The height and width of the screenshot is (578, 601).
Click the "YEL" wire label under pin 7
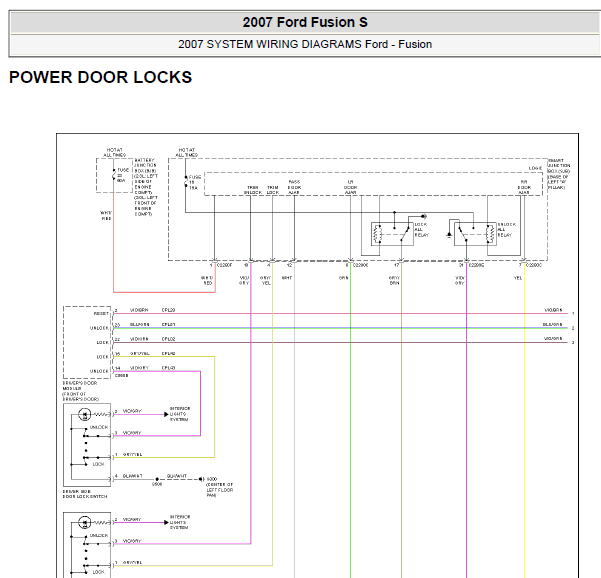517,278
